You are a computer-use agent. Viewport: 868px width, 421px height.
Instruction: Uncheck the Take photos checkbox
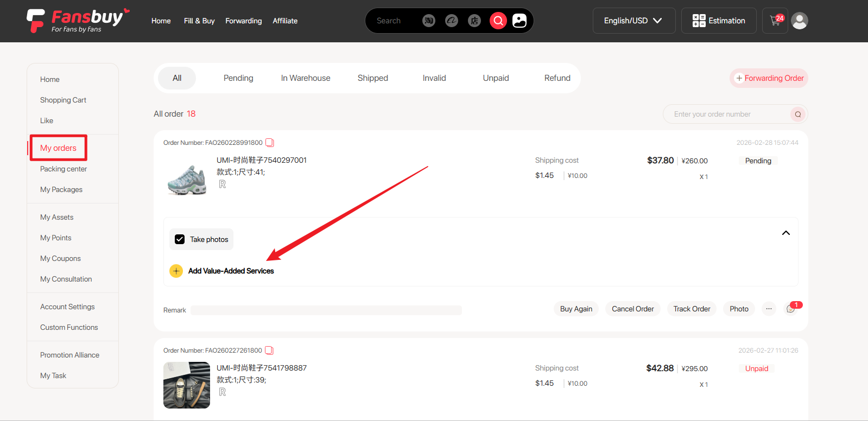coord(180,239)
